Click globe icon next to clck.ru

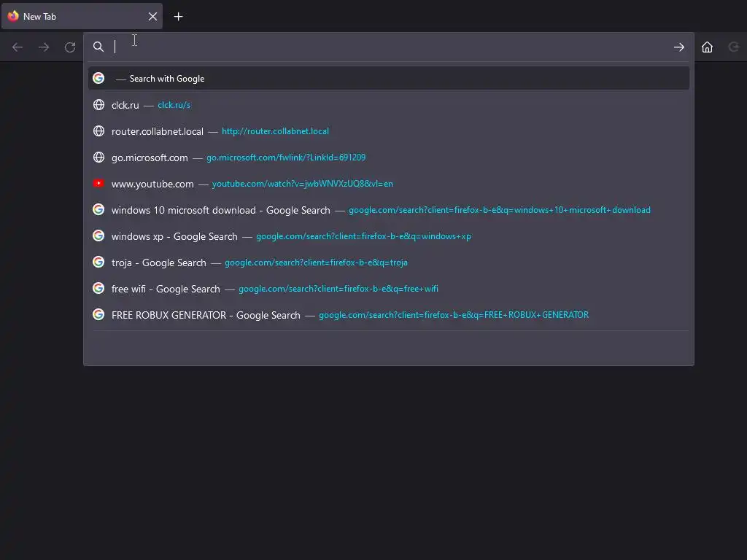pos(98,105)
